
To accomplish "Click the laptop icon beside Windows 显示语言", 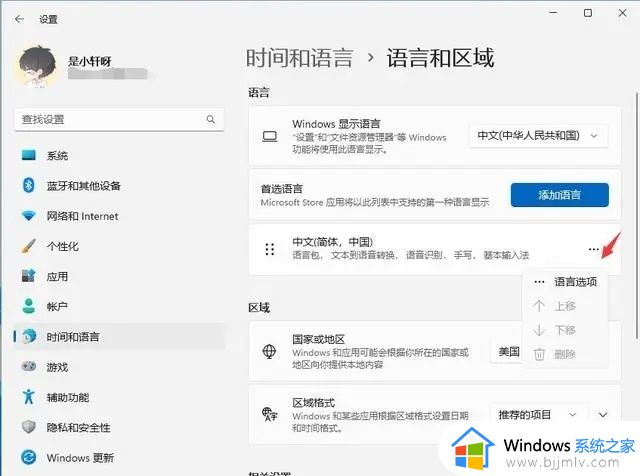I will coord(269,136).
